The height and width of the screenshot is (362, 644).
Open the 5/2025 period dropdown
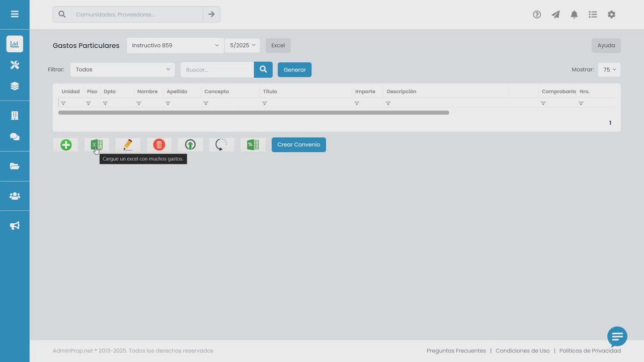tap(243, 45)
